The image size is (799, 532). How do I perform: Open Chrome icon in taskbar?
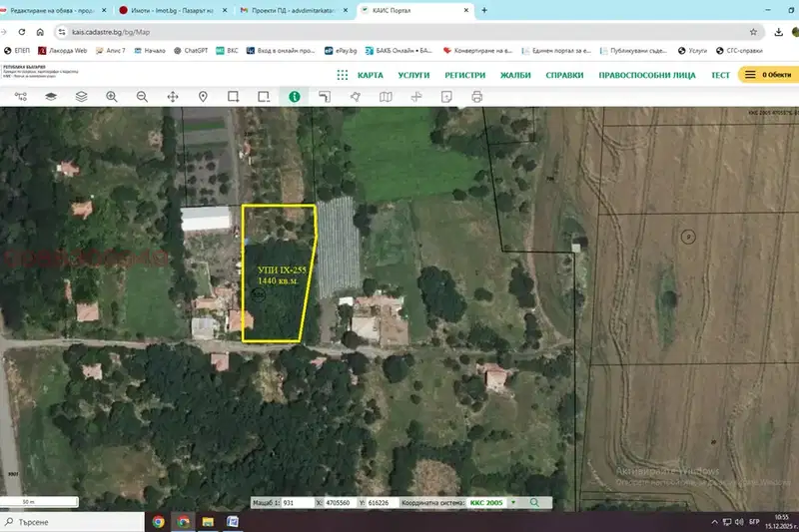point(159,522)
